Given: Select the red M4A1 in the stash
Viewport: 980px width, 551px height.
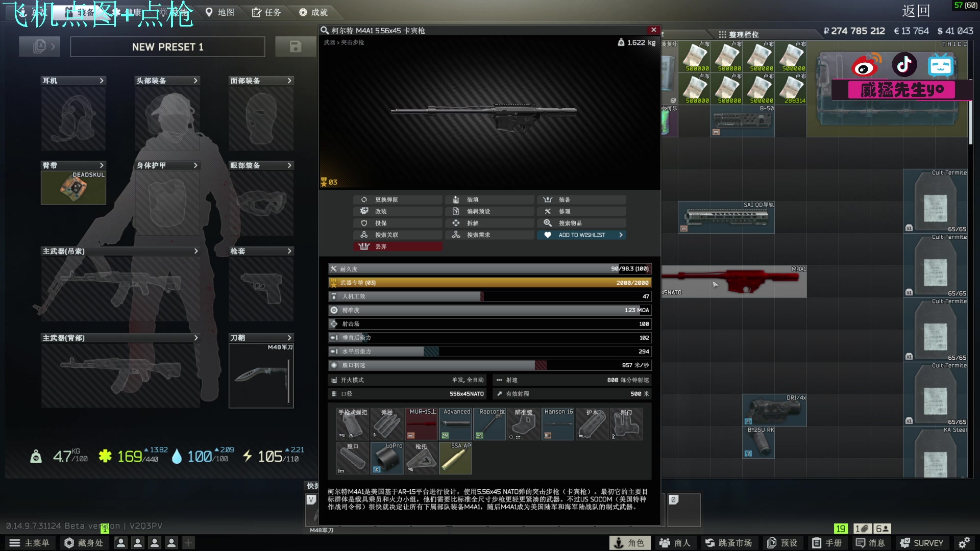Looking at the screenshot, I should 734,281.
